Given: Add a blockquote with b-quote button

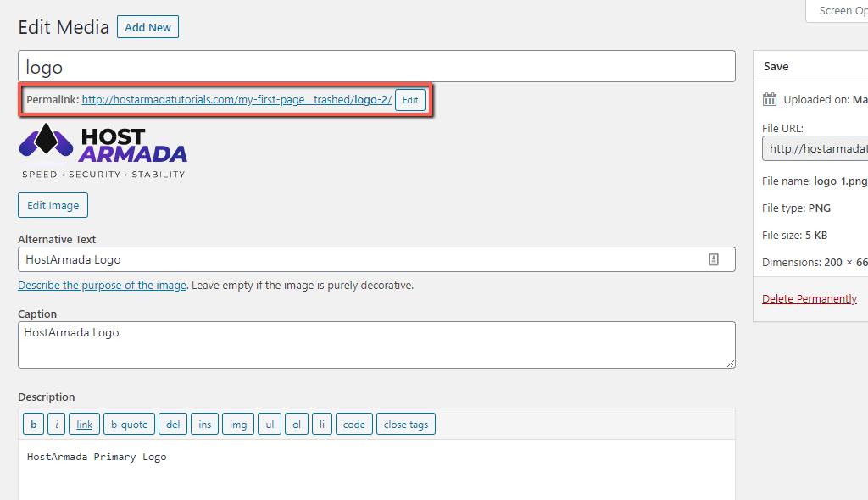Looking at the screenshot, I should (130, 425).
